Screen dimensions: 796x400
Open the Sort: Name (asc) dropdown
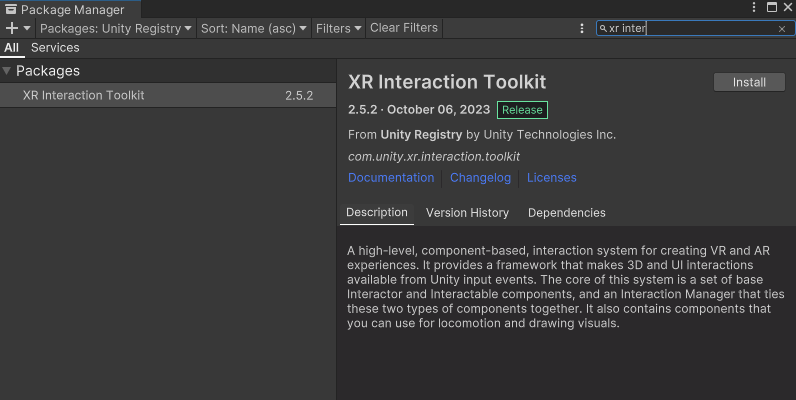(x=253, y=28)
